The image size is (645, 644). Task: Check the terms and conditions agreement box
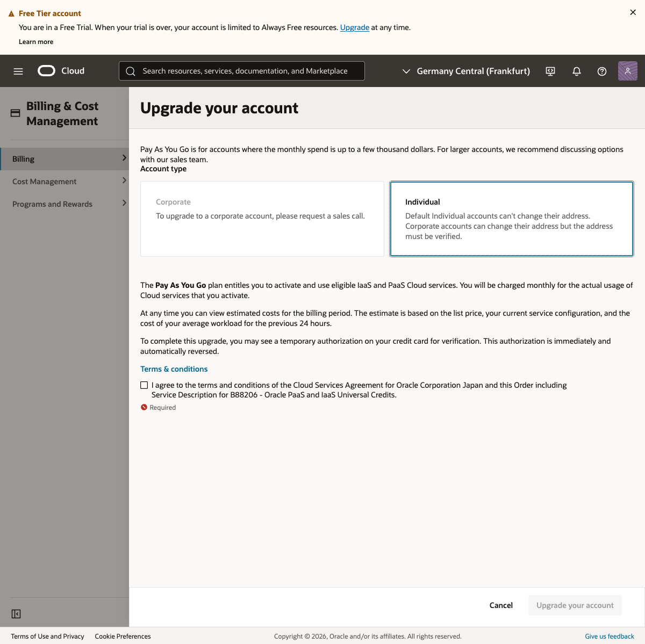[x=144, y=385]
